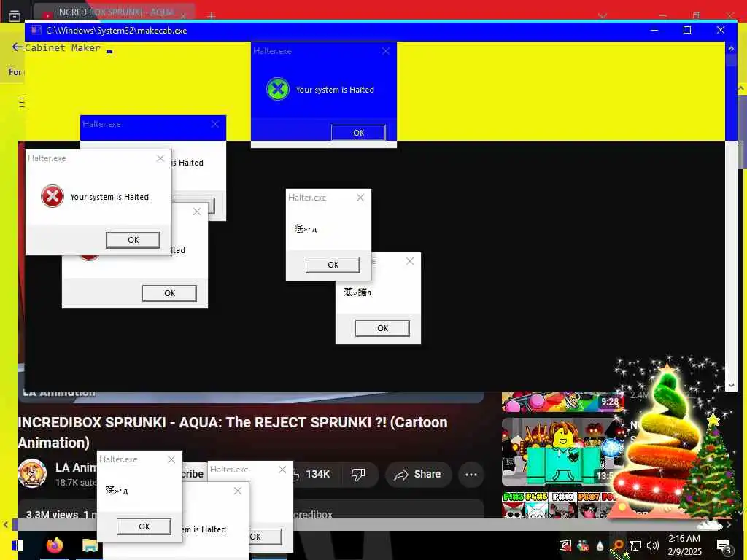The width and height of the screenshot is (747, 560).
Task: Close the bottom-left glitched Halter dialog
Action: coord(171,459)
